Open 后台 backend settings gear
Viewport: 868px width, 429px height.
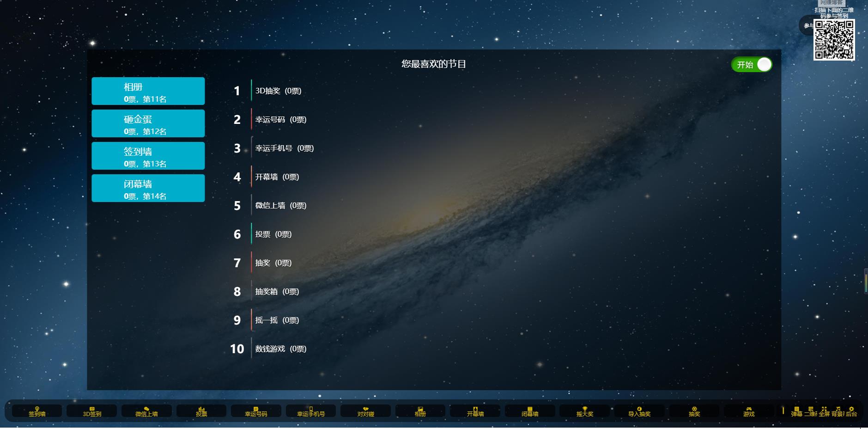click(851, 411)
